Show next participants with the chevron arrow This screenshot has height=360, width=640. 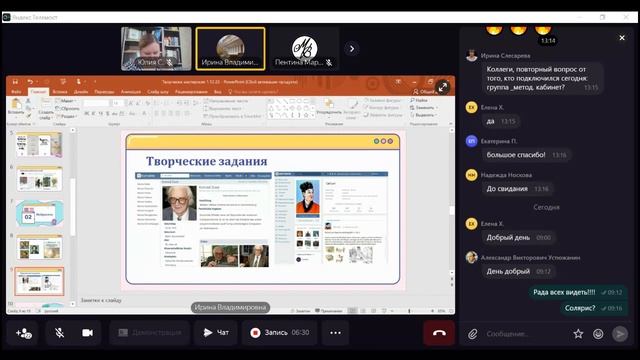coord(351,49)
